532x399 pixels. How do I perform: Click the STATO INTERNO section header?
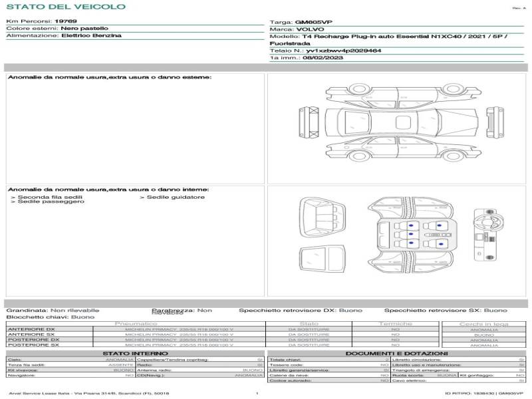pyautogui.click(x=135, y=354)
